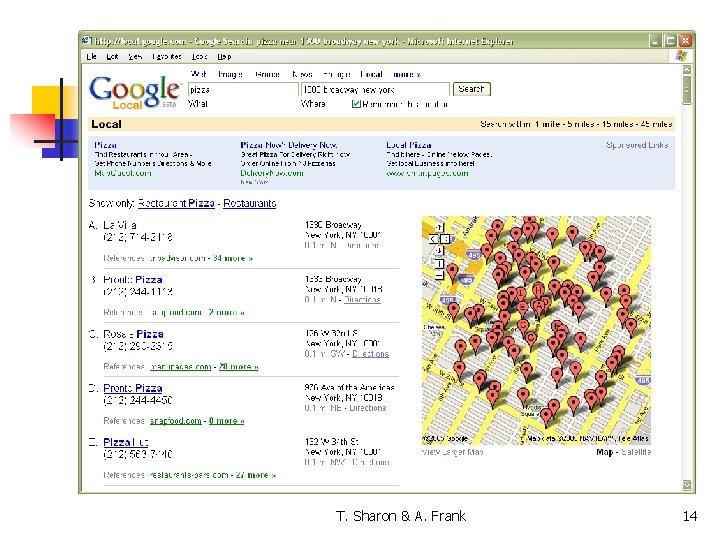
Task: Expand the 0 more » references for result D
Action: point(226,421)
